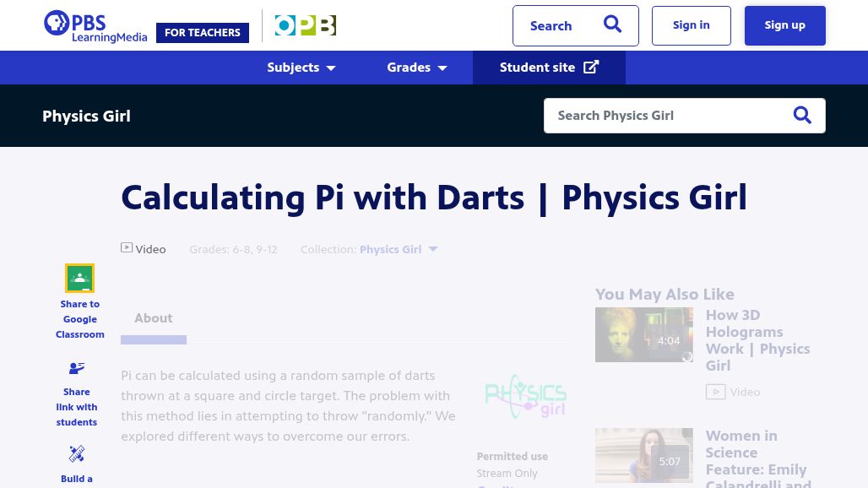
Task: Click the Sign up button
Action: (x=784, y=25)
